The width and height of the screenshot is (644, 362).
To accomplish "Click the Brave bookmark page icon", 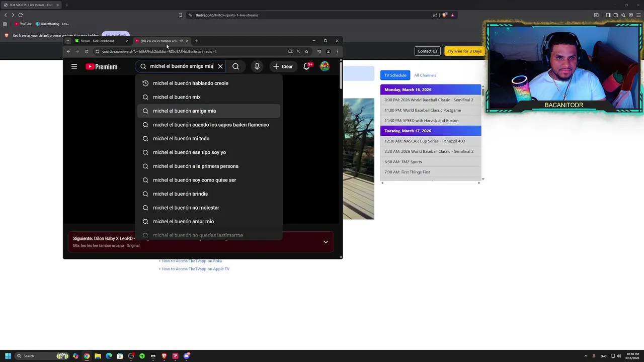I will (x=180, y=15).
